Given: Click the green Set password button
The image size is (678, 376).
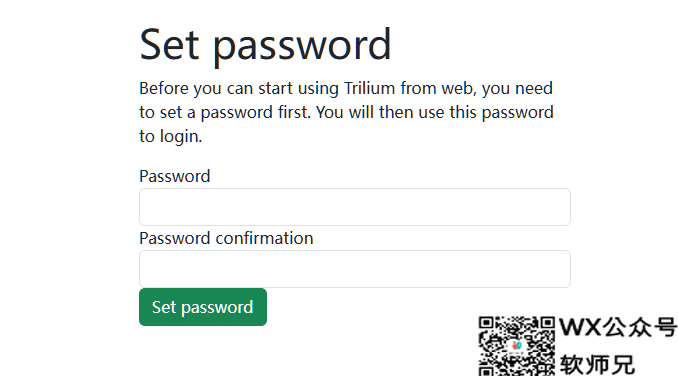Looking at the screenshot, I should [x=203, y=307].
